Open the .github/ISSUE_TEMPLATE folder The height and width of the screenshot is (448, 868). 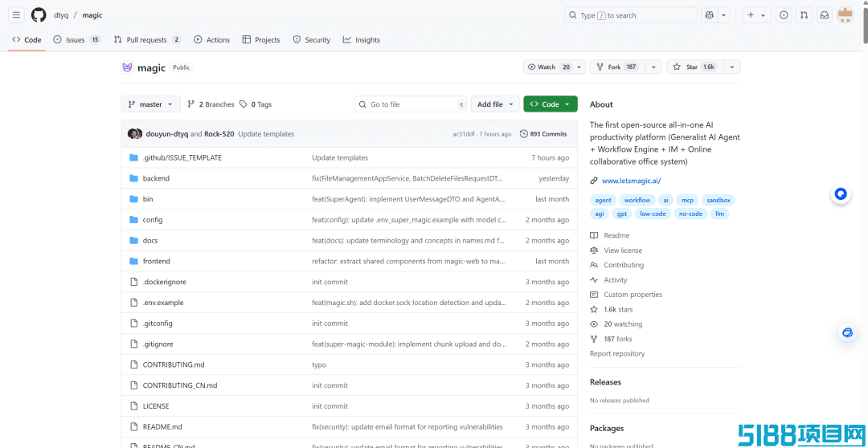(182, 157)
